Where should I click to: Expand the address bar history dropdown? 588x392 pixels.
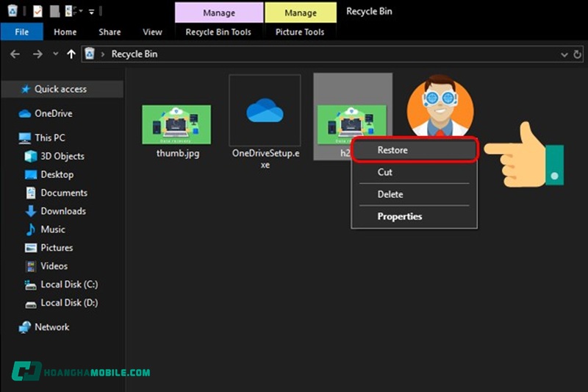[x=564, y=54]
